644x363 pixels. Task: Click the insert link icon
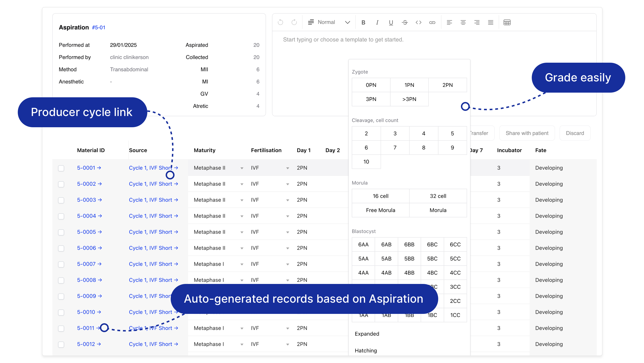point(432,22)
